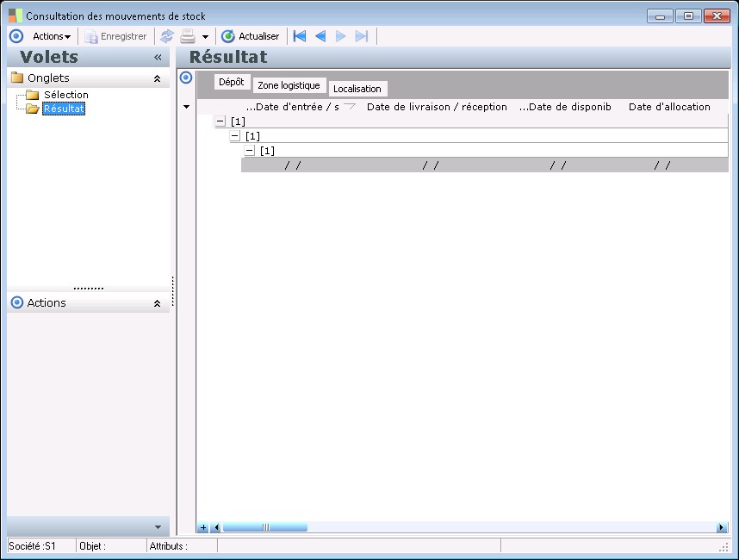Viewport: 739px width, 560px height.
Task: Go to the first record
Action: click(300, 36)
